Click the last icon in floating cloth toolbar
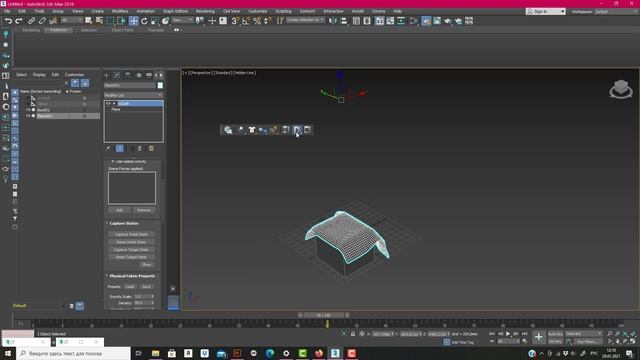This screenshot has height=360, width=640. click(308, 130)
